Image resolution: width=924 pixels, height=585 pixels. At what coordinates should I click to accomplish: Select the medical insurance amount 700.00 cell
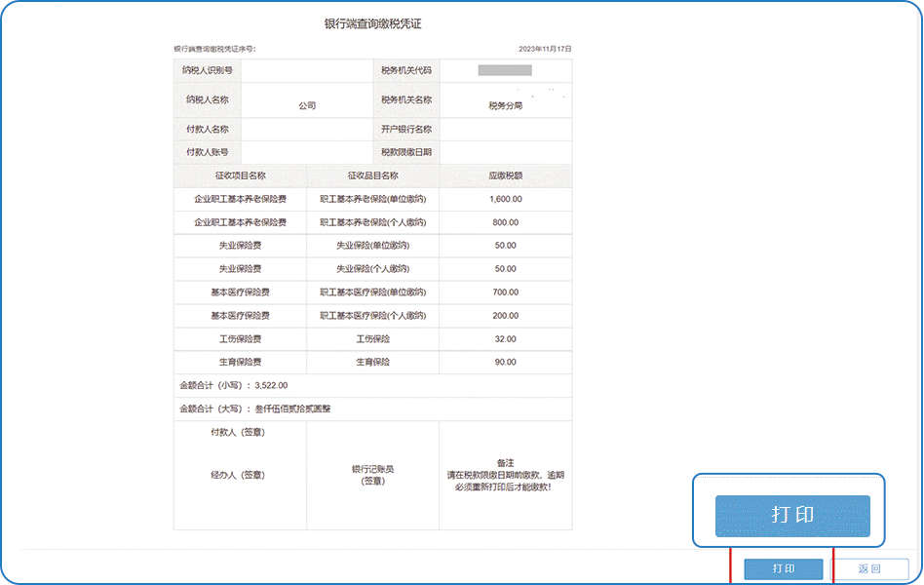[505, 292]
